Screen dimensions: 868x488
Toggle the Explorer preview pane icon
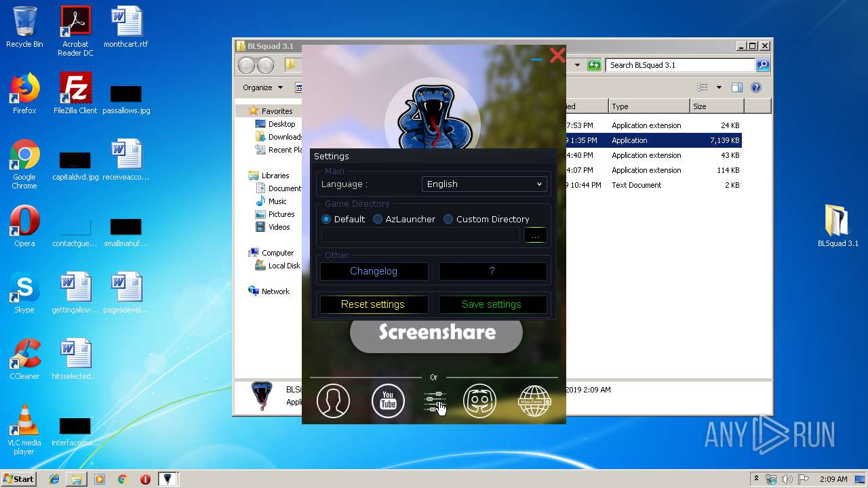tap(737, 87)
